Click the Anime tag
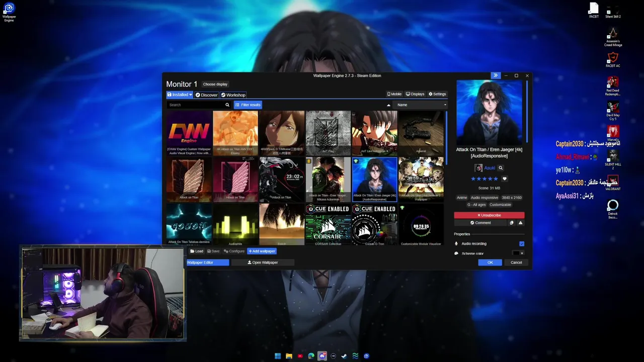 [461, 198]
